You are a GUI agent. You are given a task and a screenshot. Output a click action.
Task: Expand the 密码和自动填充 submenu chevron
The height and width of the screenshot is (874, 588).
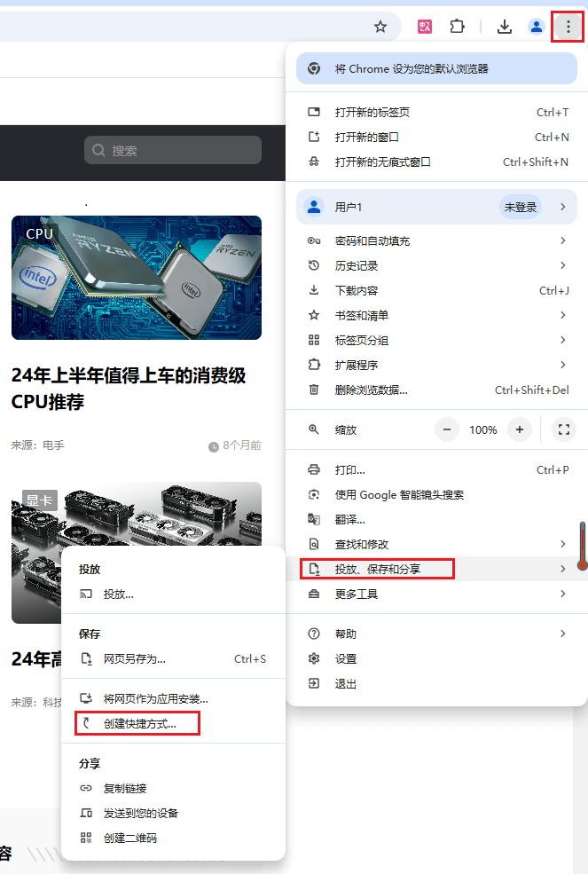563,240
